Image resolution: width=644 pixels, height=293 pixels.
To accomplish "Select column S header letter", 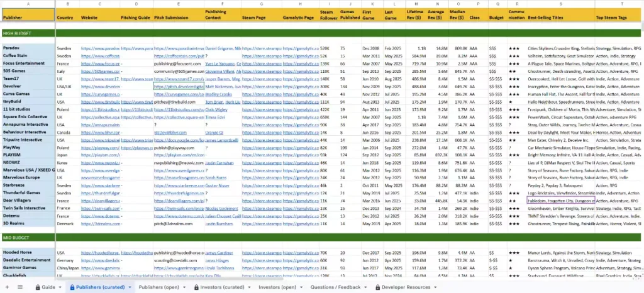I will pos(560,4).
